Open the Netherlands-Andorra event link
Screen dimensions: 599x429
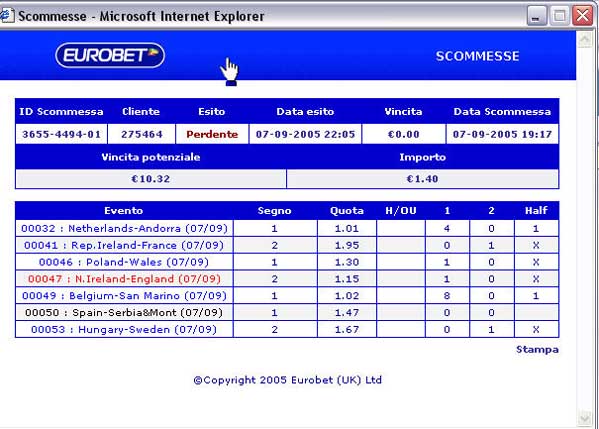click(x=124, y=228)
